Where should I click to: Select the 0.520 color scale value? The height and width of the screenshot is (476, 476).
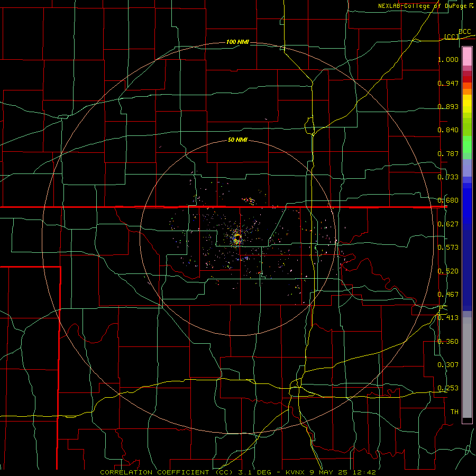pos(448,271)
